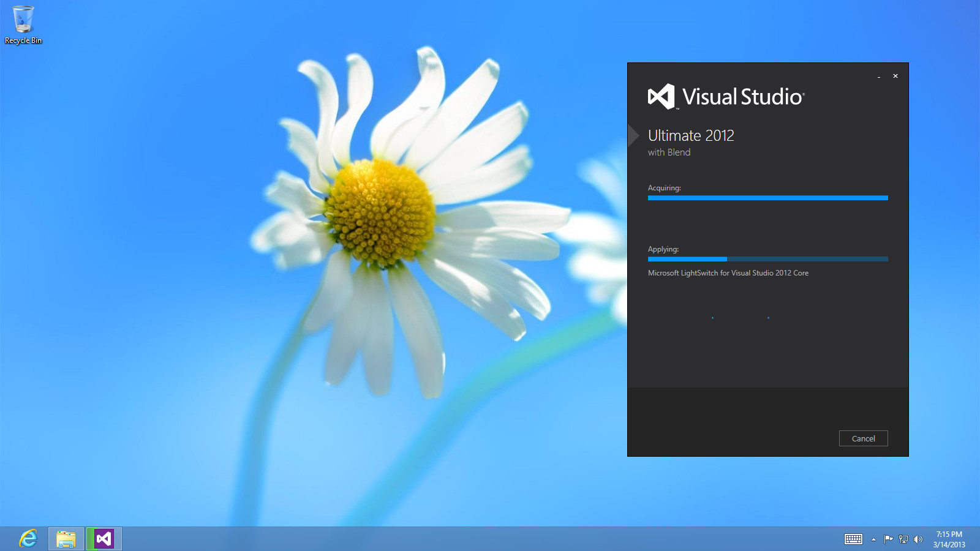Show hidden icons in the system tray
The width and height of the screenshot is (980, 551).
pyautogui.click(x=873, y=539)
